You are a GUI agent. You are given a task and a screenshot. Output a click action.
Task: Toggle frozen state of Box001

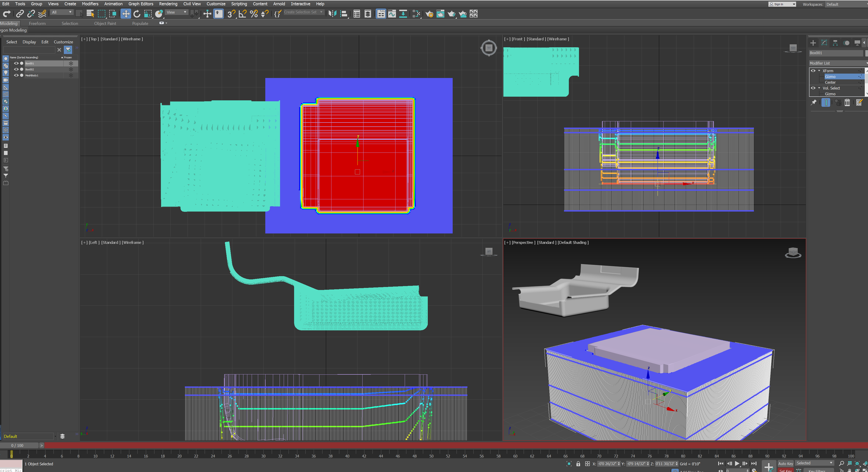pyautogui.click(x=71, y=63)
